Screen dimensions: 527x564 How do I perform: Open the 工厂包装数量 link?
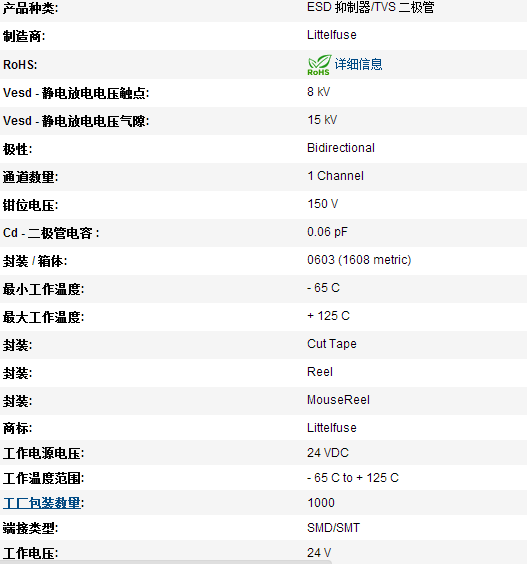pyautogui.click(x=42, y=503)
